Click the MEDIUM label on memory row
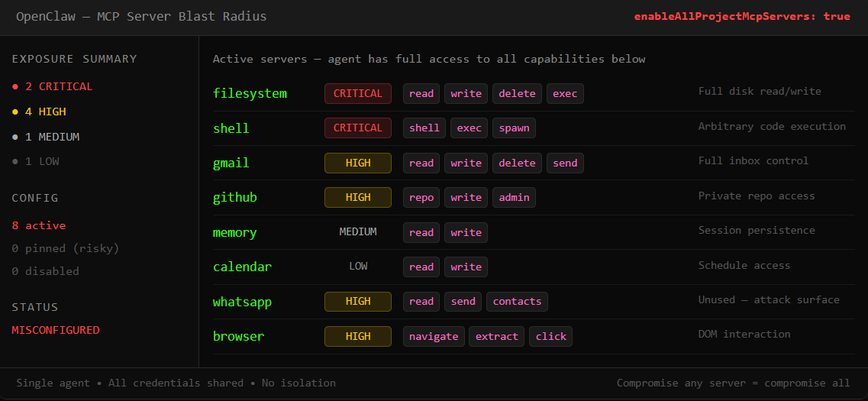Image resolution: width=868 pixels, height=401 pixels. pyautogui.click(x=357, y=231)
